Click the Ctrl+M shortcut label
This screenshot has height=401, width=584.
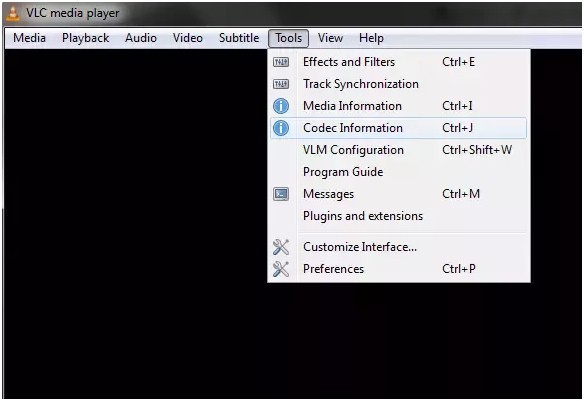click(x=461, y=194)
